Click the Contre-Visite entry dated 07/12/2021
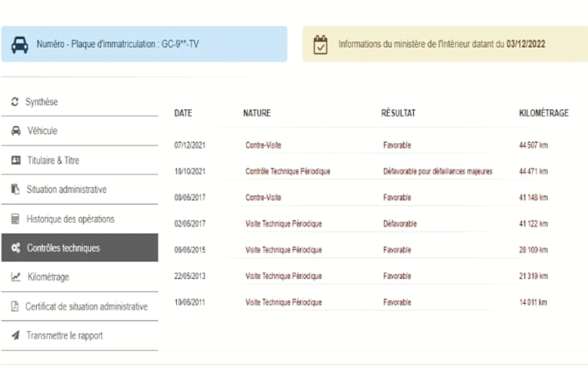The width and height of the screenshot is (588, 379). coord(263,146)
